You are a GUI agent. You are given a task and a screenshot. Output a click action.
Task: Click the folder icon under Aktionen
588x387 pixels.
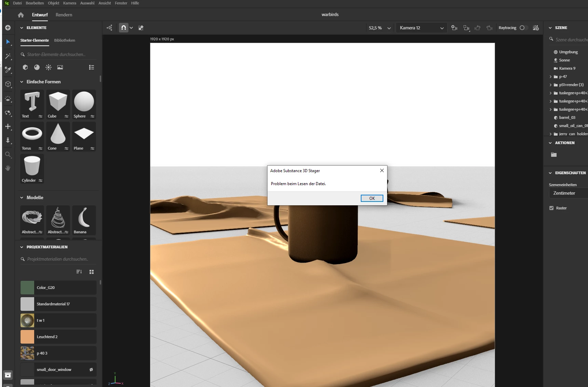coord(554,155)
